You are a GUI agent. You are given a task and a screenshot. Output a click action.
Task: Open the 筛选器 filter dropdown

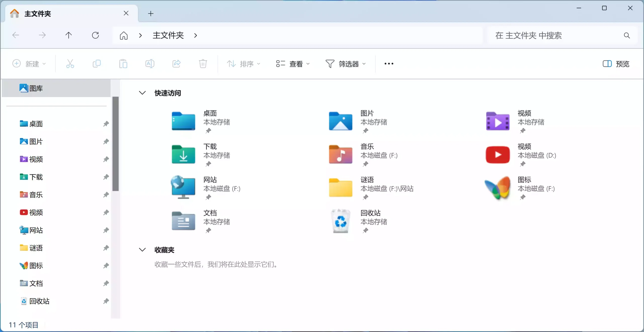pos(345,64)
